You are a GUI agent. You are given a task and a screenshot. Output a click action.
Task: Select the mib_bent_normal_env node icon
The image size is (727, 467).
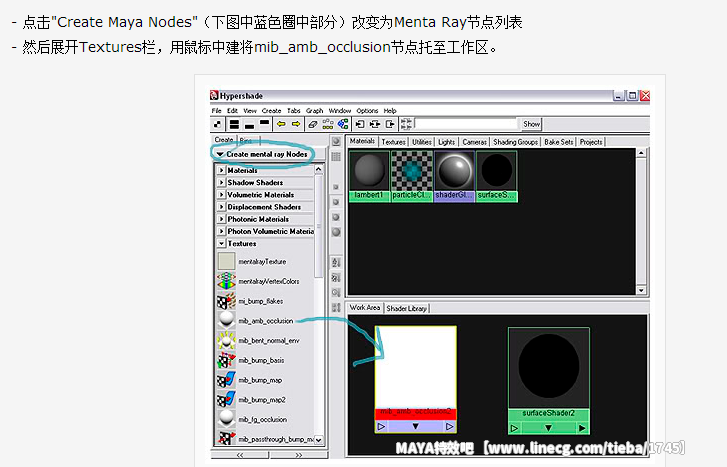coord(226,340)
